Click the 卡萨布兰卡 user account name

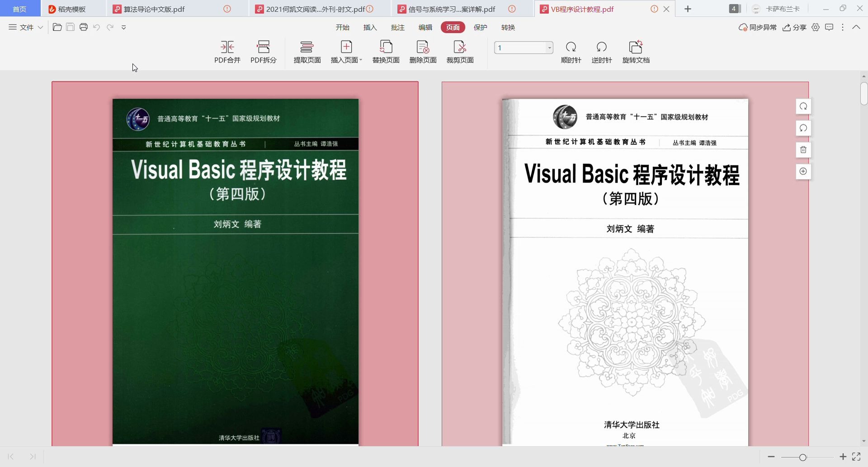click(x=782, y=9)
